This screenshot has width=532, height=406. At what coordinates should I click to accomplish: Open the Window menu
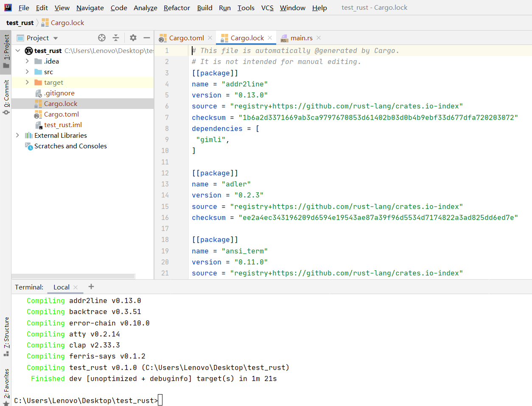293,8
